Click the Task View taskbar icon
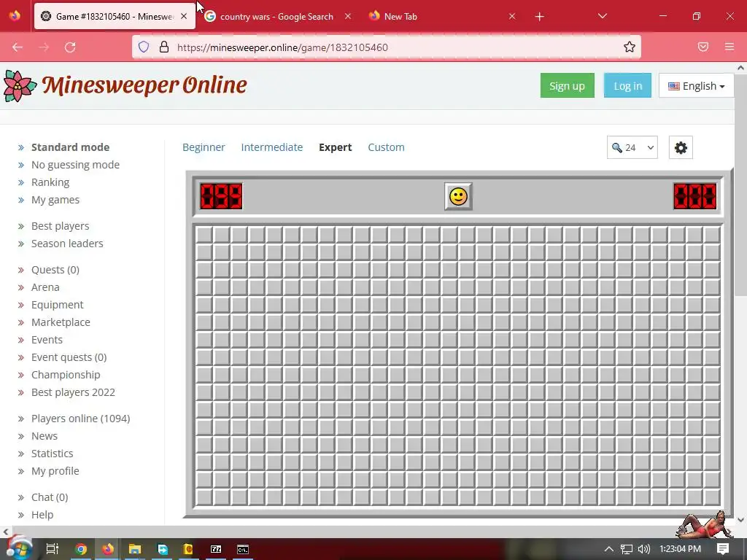Viewport: 747px width, 560px height. coord(52,549)
